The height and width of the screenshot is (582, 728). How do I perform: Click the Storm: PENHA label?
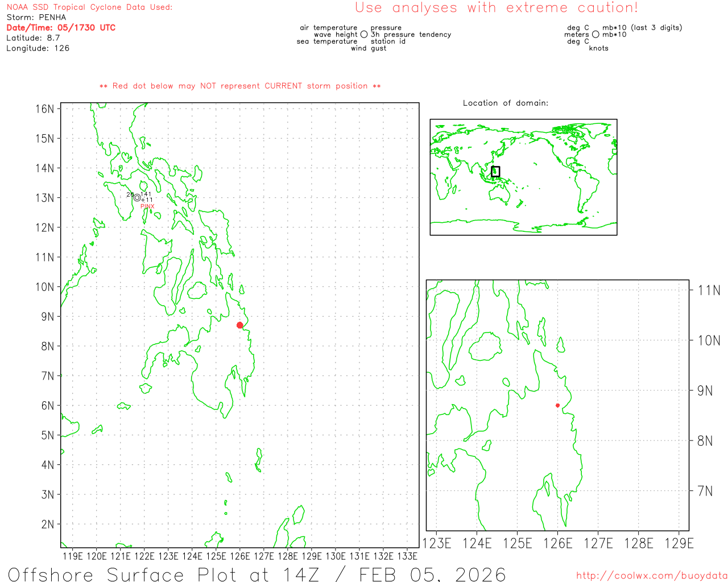36,18
